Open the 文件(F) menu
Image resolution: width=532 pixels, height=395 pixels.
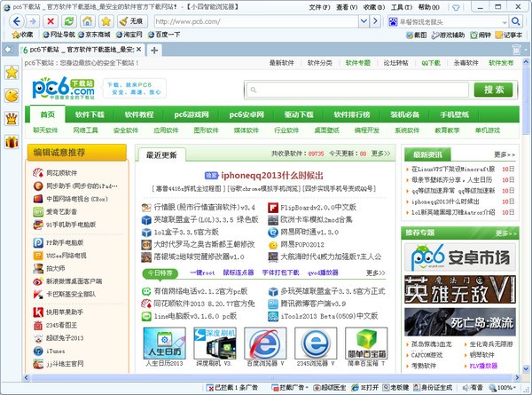319,7
